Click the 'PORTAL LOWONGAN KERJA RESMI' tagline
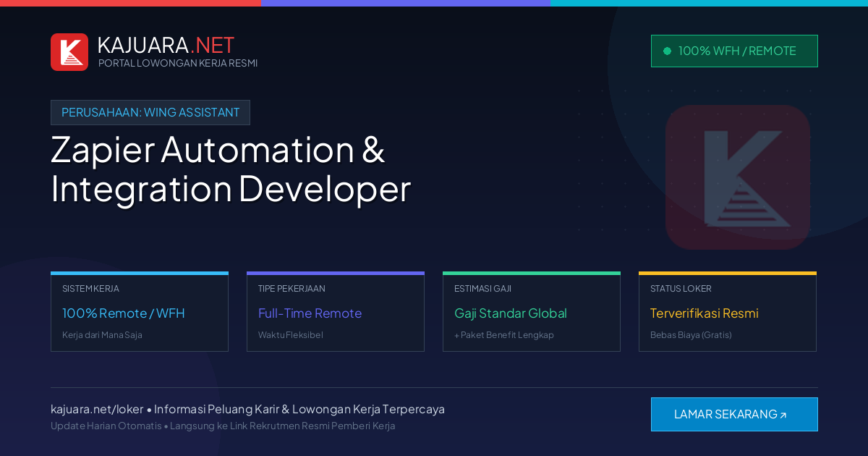Viewport: 868px width, 456px height. pos(178,63)
